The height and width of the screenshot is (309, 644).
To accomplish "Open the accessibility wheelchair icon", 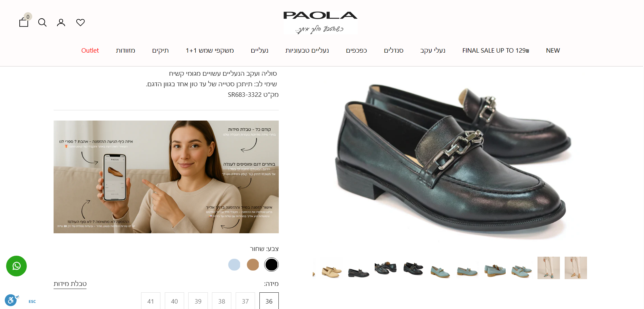I will click(x=11, y=300).
